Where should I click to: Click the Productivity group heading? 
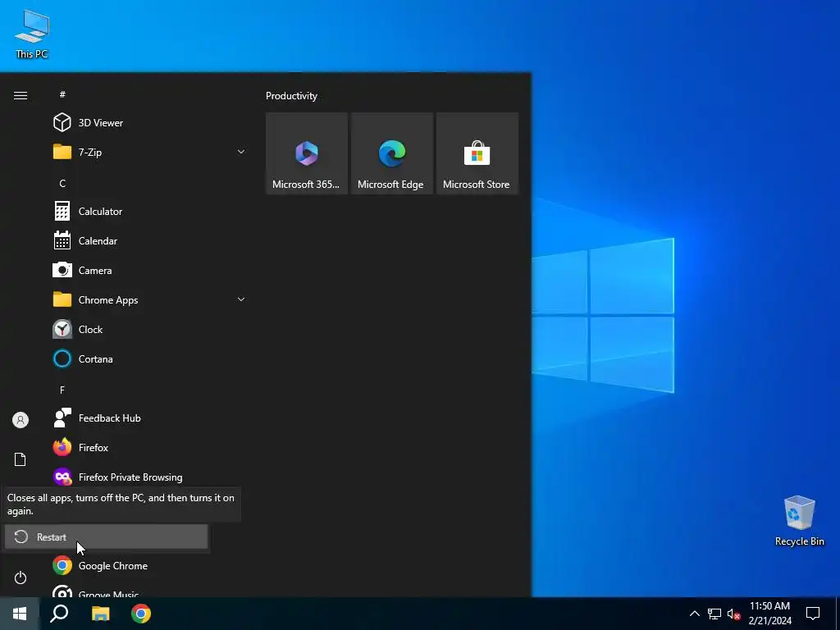coord(291,96)
